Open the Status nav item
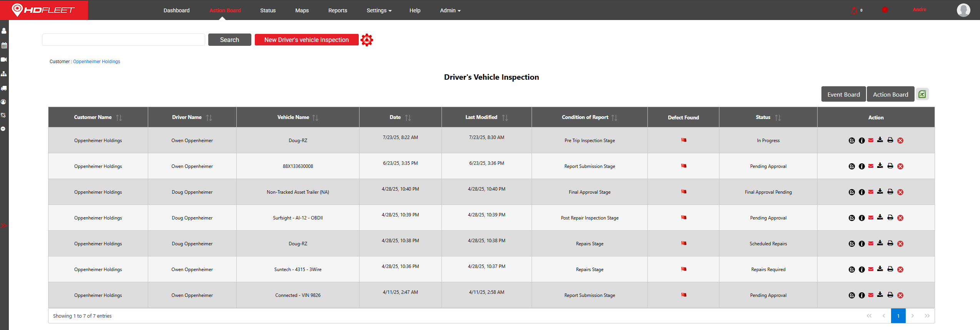The width and height of the screenshot is (980, 330). point(268,10)
